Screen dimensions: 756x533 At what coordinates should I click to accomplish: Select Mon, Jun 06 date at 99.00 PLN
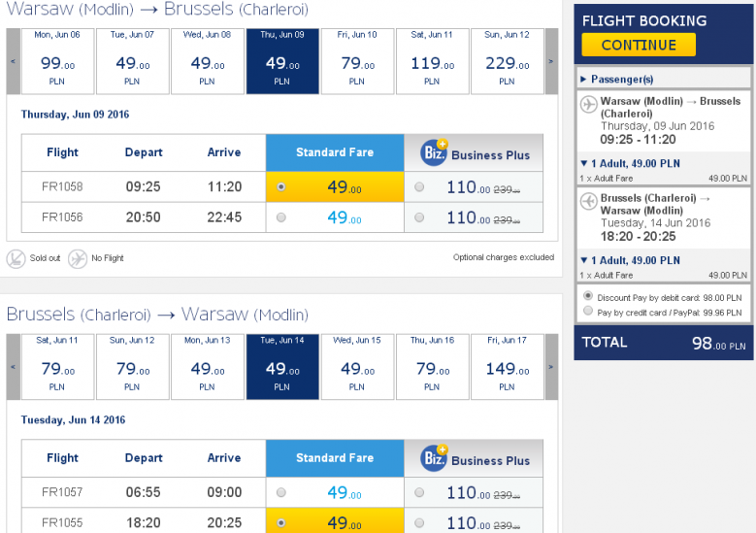57,61
